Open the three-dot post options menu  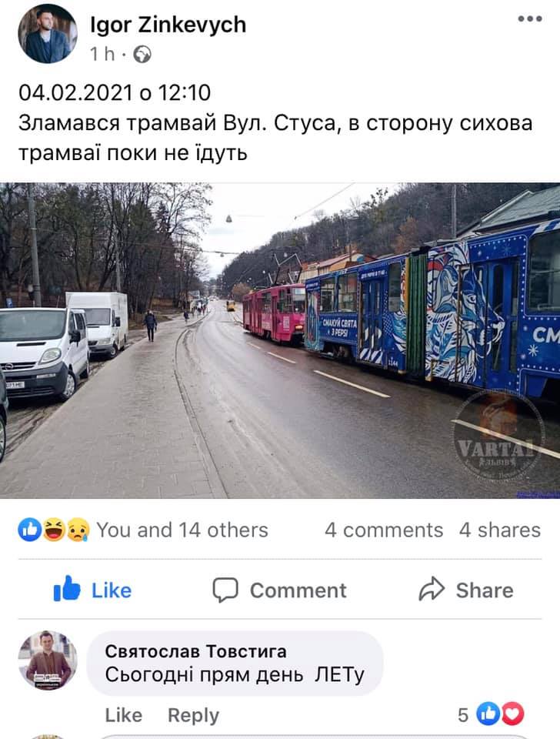click(530, 18)
